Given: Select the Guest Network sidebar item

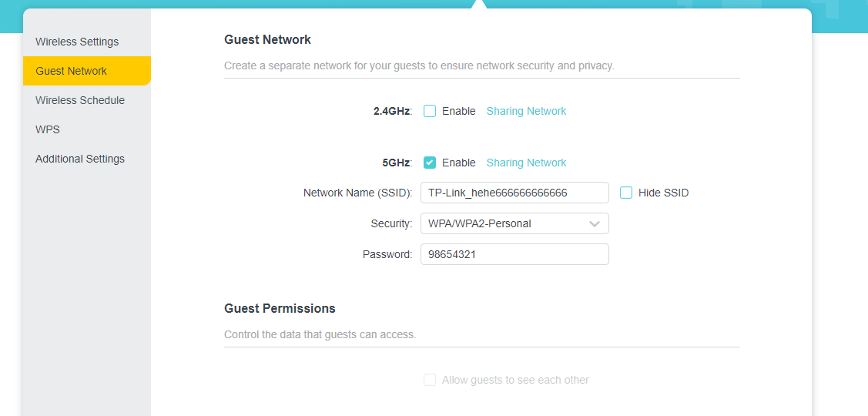Looking at the screenshot, I should point(72,71).
